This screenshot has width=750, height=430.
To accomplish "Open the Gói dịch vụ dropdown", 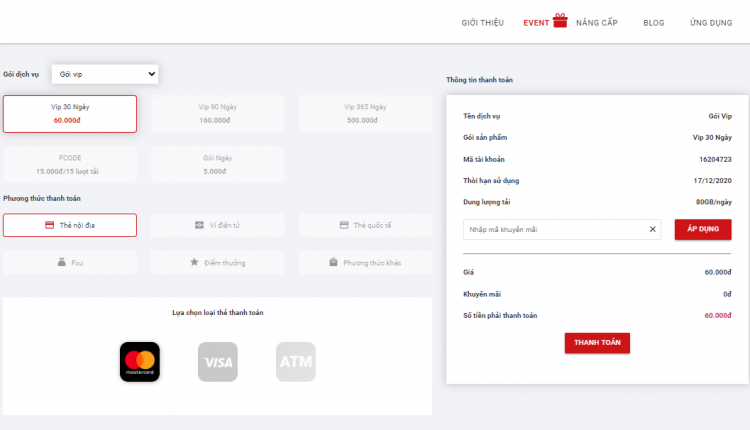I will coord(105,74).
